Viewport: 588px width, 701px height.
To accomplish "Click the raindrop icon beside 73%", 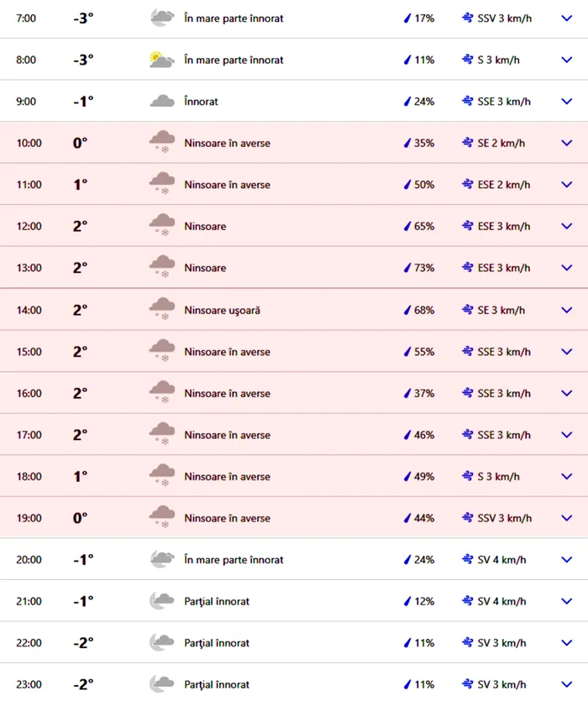I will (407, 269).
